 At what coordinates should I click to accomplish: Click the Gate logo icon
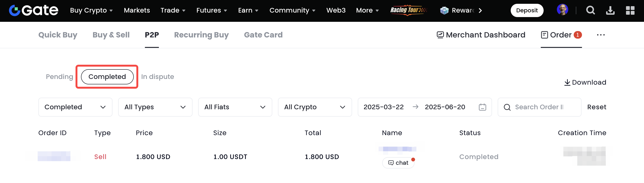(x=14, y=10)
